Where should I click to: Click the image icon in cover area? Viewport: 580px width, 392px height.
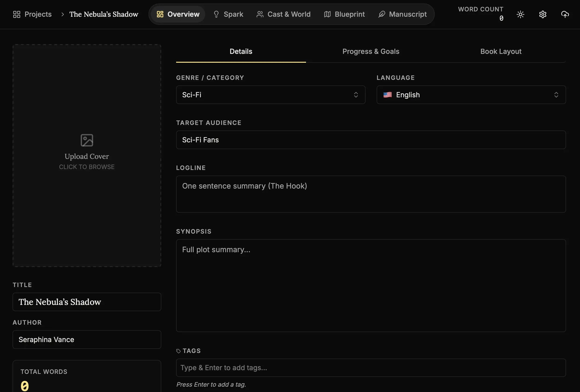coord(87,140)
